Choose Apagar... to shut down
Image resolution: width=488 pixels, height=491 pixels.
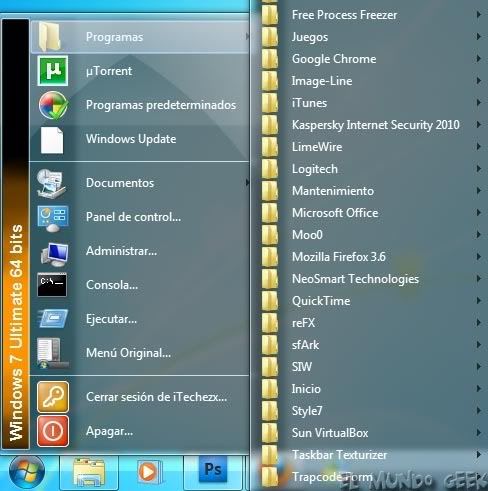click(x=140, y=431)
